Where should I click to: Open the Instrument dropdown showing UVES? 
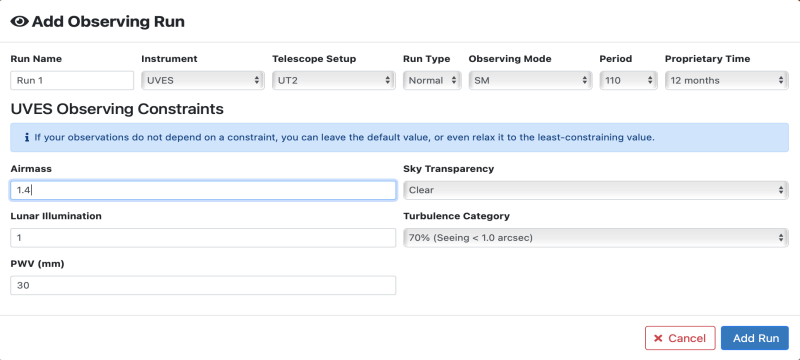[x=203, y=81]
